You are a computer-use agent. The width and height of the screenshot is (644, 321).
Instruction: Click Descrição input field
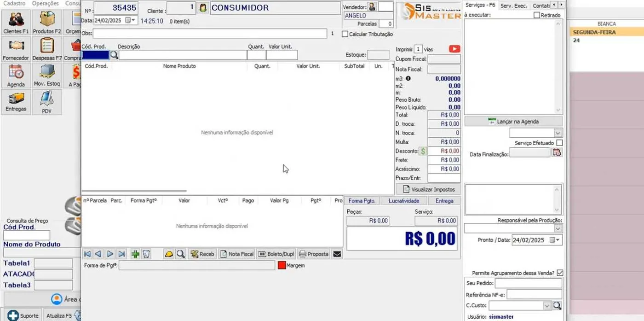click(x=183, y=55)
